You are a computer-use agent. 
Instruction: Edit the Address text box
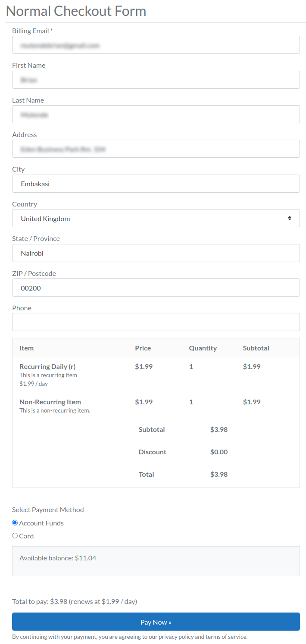tap(156, 149)
